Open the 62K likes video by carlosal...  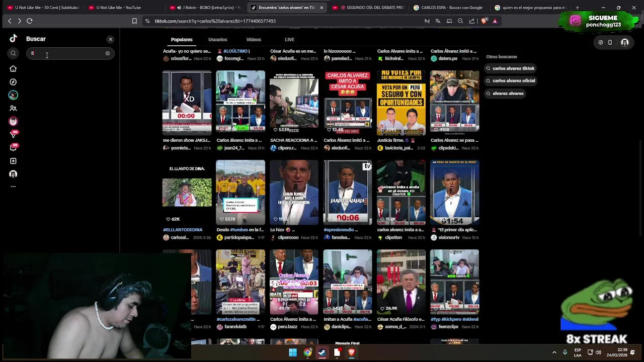pyautogui.click(x=187, y=193)
